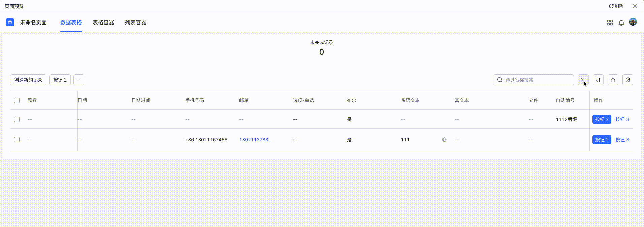Viewport: 644px width, 227px height.
Task: Open the table filter icon
Action: [x=583, y=80]
